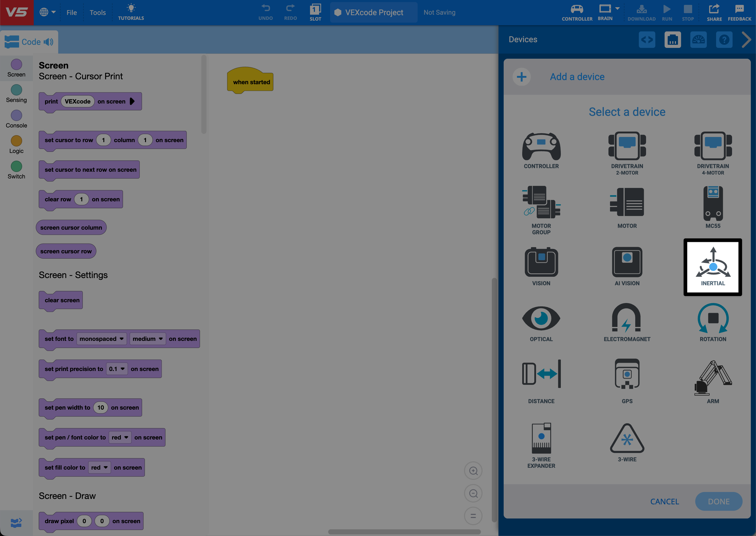Open the Tools menu
The height and width of the screenshot is (536, 756).
[x=97, y=13]
